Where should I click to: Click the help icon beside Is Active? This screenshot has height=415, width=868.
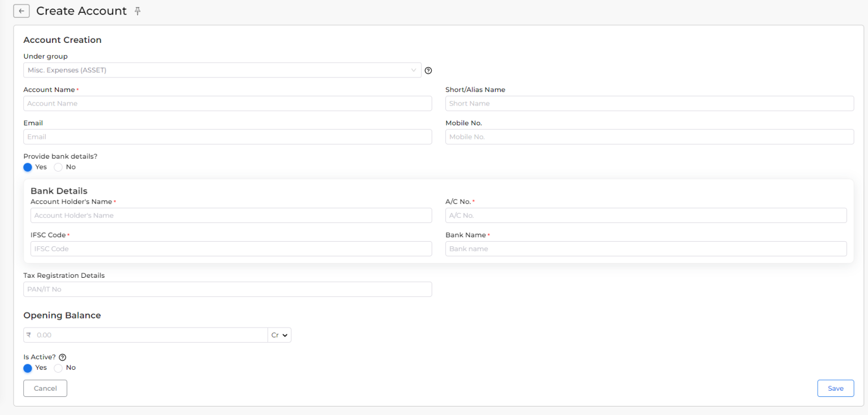coord(62,357)
